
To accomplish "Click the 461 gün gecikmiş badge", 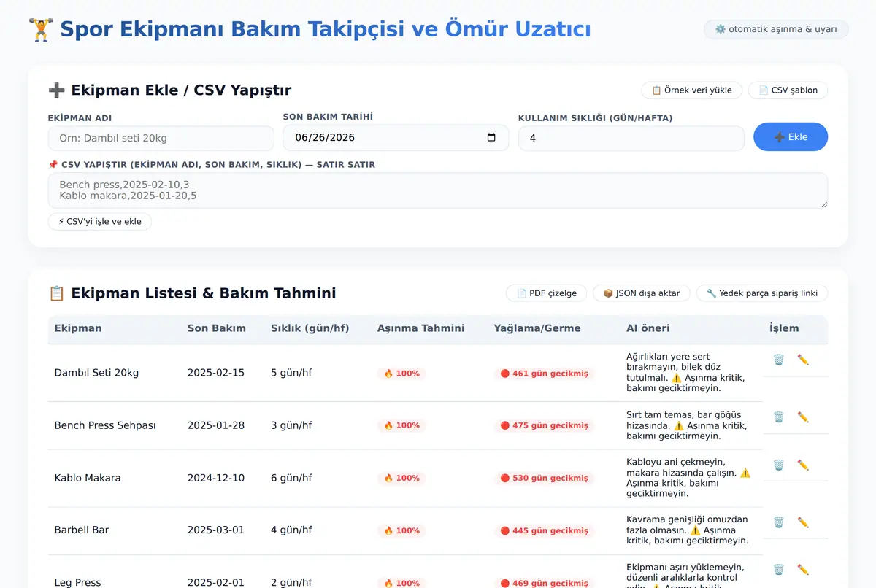I will [x=545, y=374].
